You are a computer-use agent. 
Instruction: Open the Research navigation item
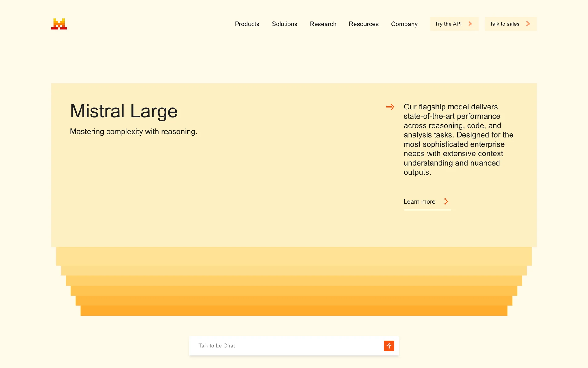click(323, 24)
